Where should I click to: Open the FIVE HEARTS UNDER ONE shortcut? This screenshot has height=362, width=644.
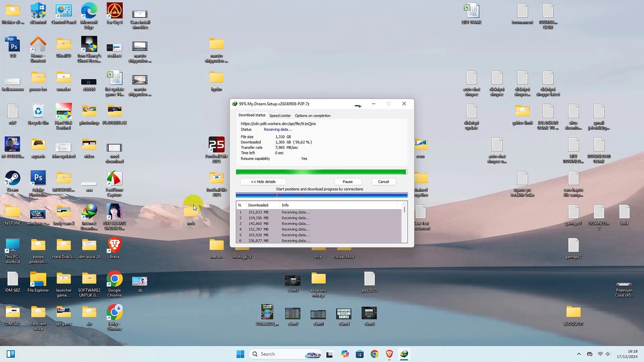click(x=115, y=217)
